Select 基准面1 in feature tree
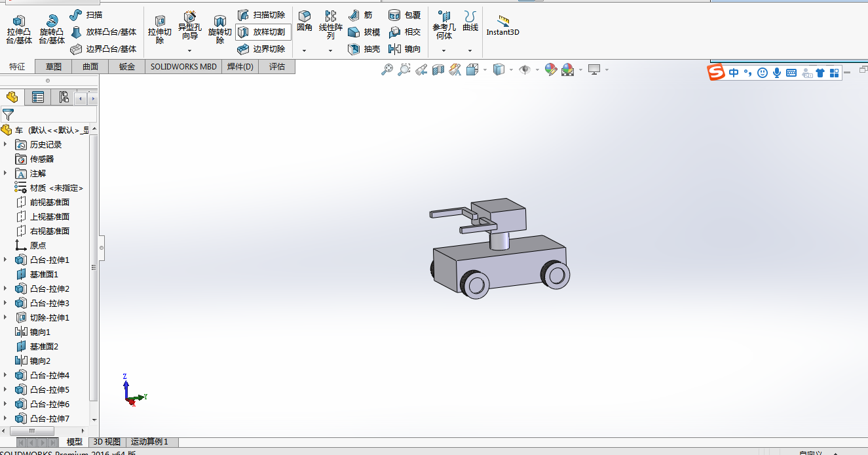This screenshot has height=455, width=868. pyautogui.click(x=37, y=274)
